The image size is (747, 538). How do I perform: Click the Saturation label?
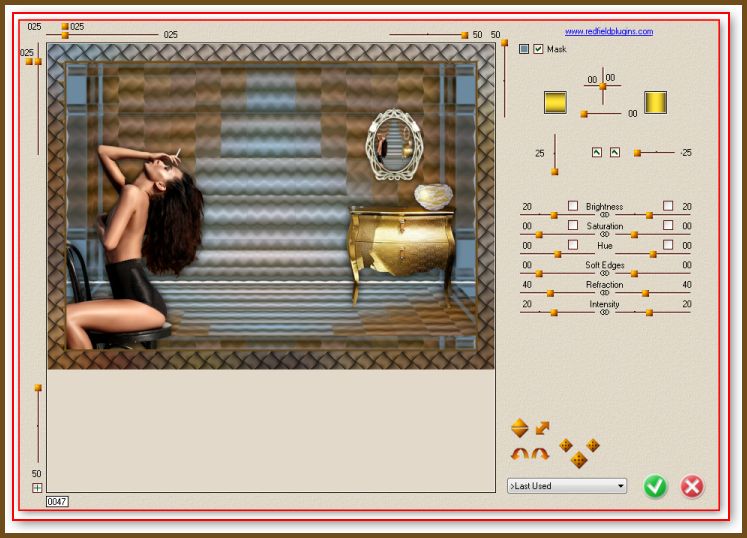[x=605, y=226]
